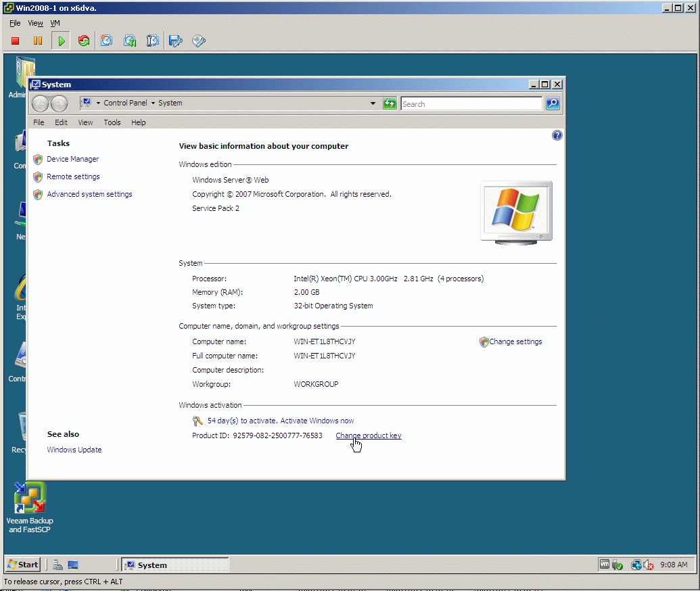Click the System window title bar icon
The image size is (700, 591).
click(35, 85)
